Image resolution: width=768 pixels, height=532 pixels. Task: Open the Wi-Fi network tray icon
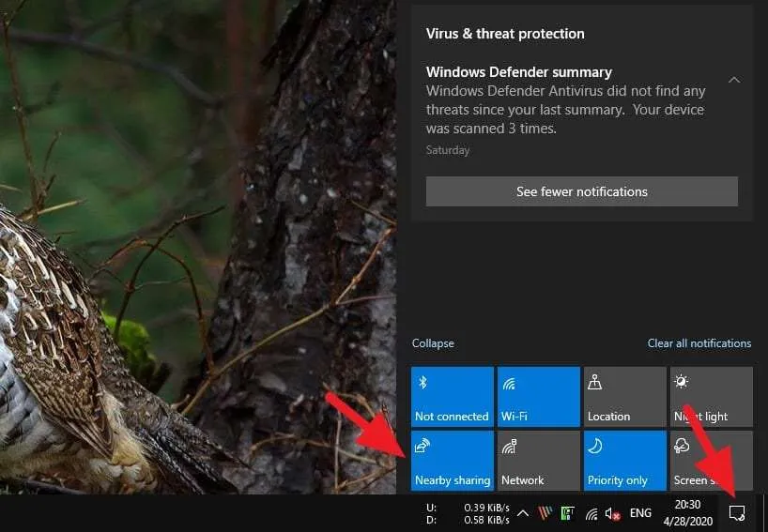(x=591, y=513)
